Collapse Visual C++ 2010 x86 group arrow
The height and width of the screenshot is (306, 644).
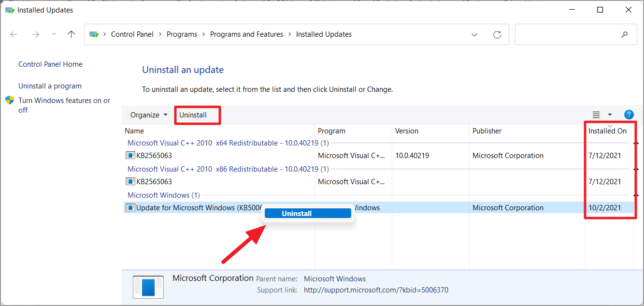click(x=636, y=169)
